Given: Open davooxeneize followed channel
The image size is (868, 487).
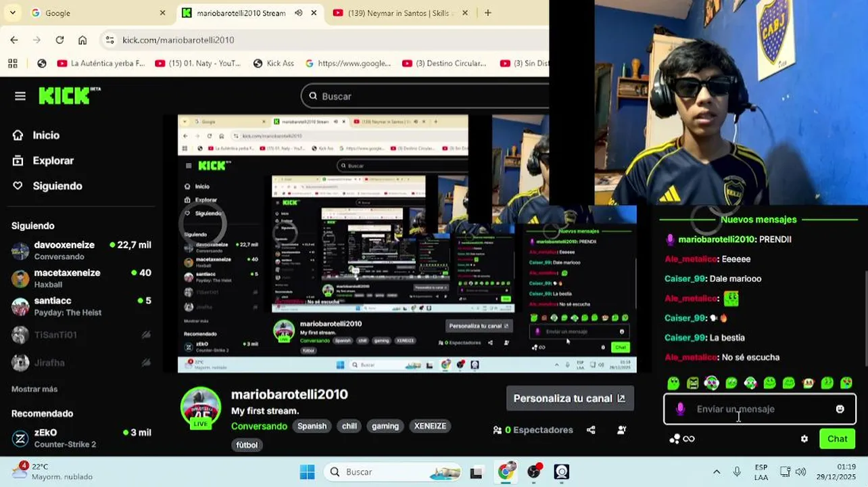Looking at the screenshot, I should pyautogui.click(x=81, y=250).
